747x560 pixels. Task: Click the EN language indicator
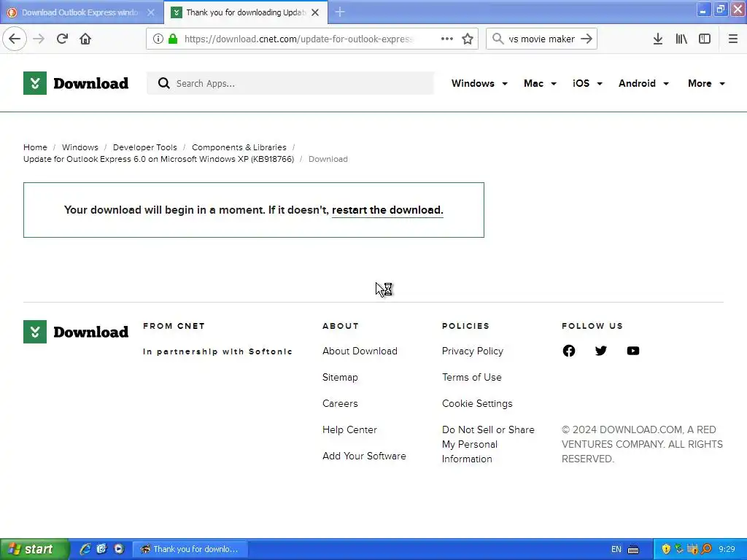616,550
